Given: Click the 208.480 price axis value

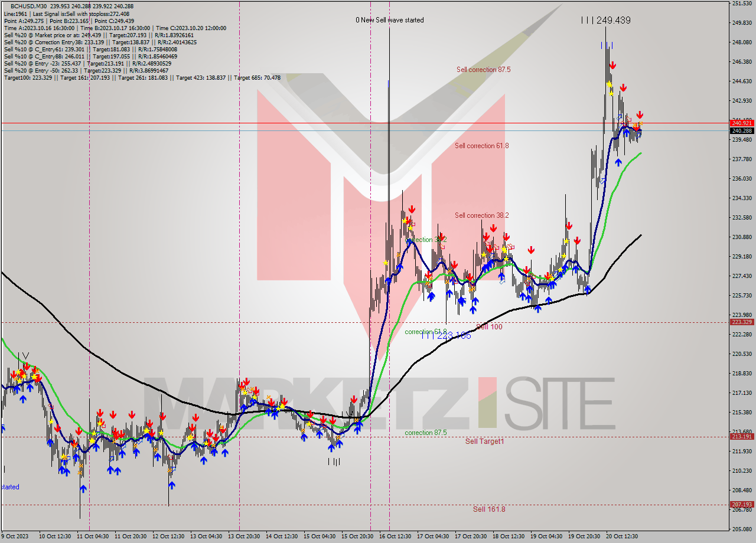Looking at the screenshot, I should (x=742, y=490).
